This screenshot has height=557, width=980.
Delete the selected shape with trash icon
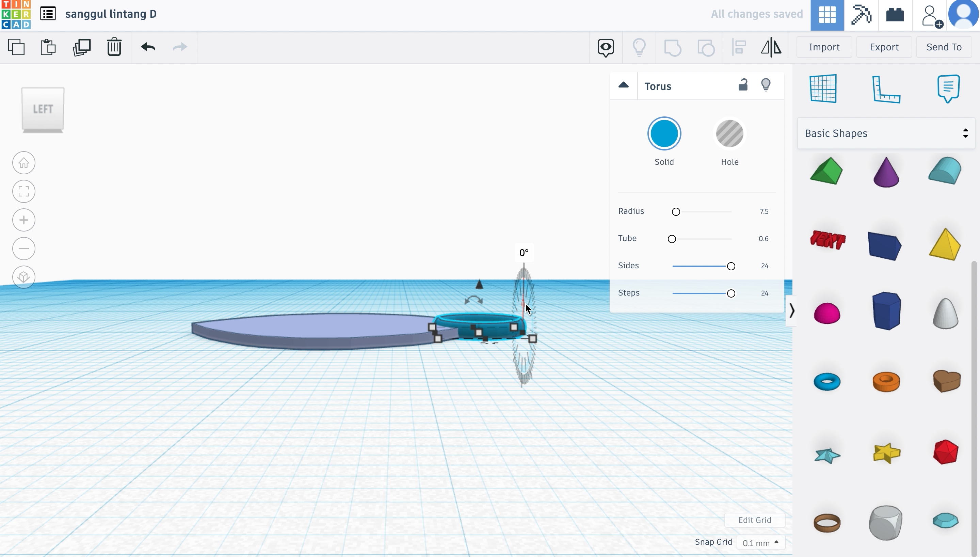[x=114, y=47]
